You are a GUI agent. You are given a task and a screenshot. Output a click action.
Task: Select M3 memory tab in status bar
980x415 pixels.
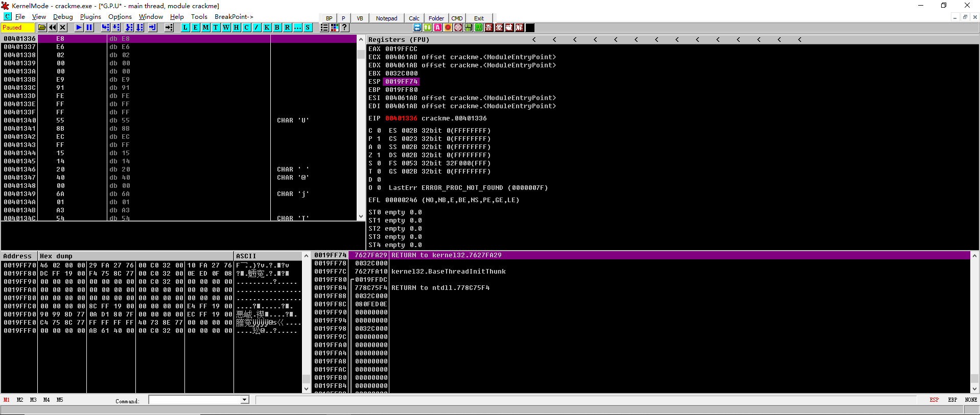click(33, 400)
